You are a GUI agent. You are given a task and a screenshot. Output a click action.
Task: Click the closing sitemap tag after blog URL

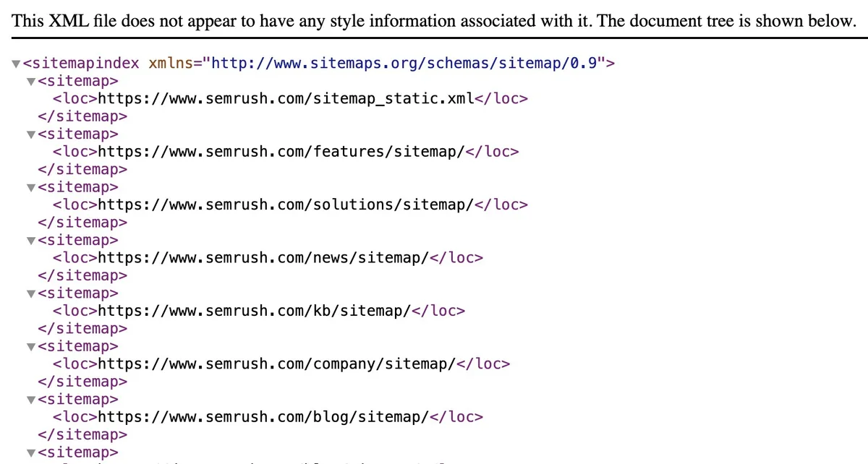(x=82, y=434)
